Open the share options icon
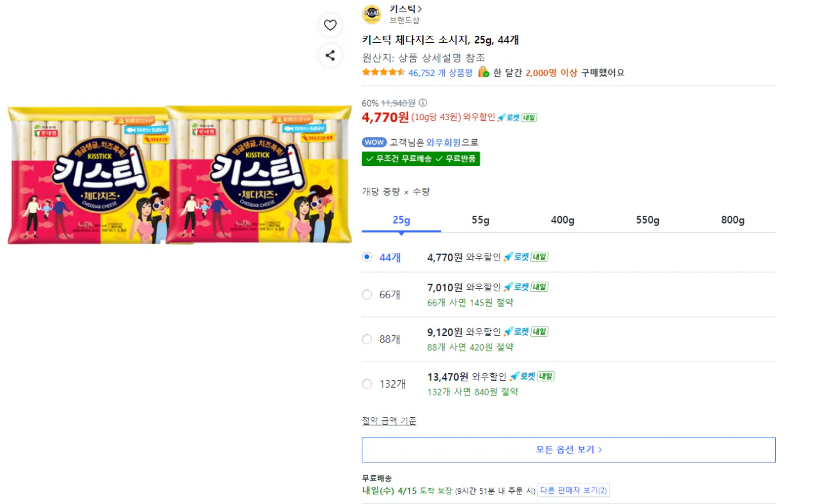The image size is (818, 504). pos(330,56)
